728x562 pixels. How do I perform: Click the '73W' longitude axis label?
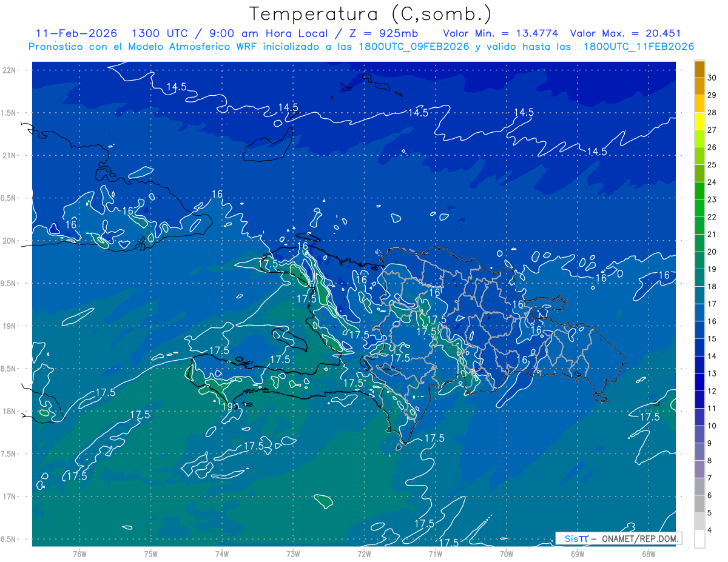[293, 555]
